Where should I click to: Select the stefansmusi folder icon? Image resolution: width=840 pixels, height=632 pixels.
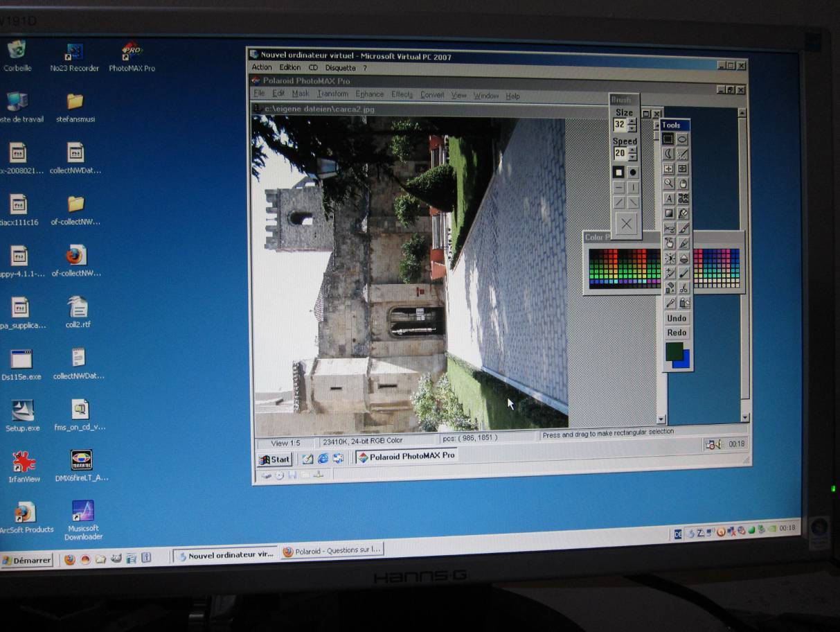coord(75,108)
